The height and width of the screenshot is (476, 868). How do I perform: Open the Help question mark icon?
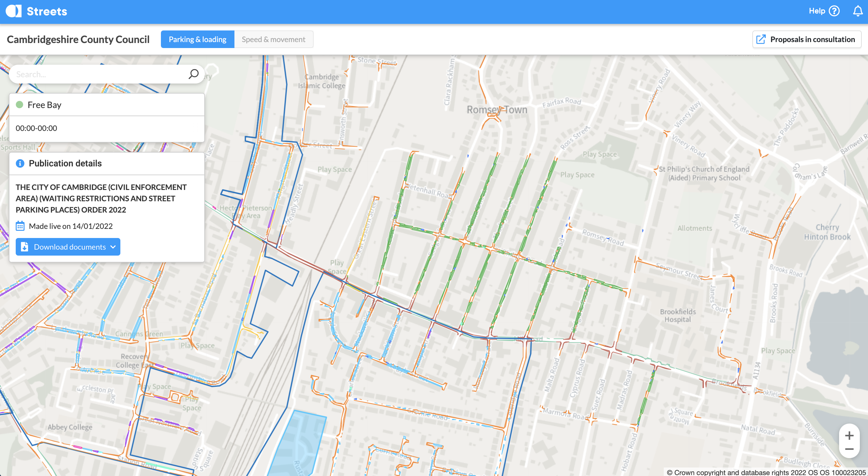pyautogui.click(x=834, y=11)
